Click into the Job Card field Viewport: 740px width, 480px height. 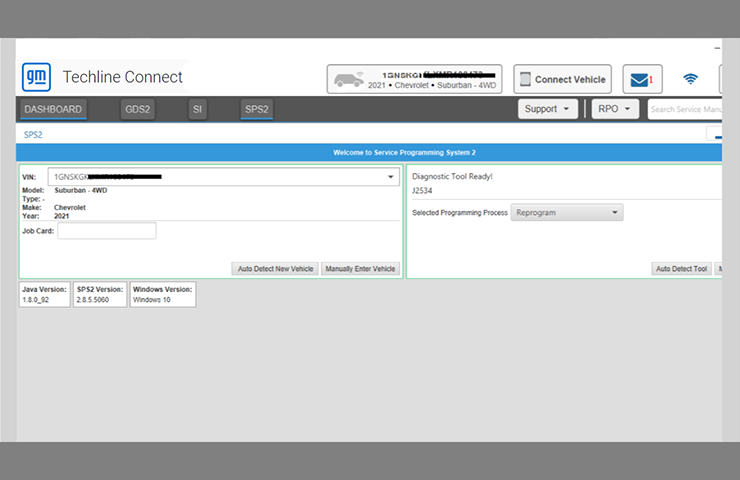pos(107,231)
